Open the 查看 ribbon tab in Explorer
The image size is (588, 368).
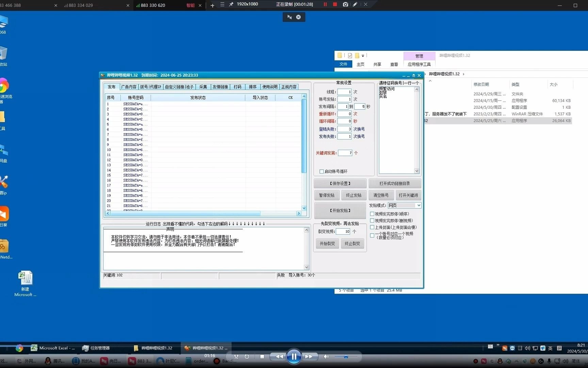click(394, 64)
